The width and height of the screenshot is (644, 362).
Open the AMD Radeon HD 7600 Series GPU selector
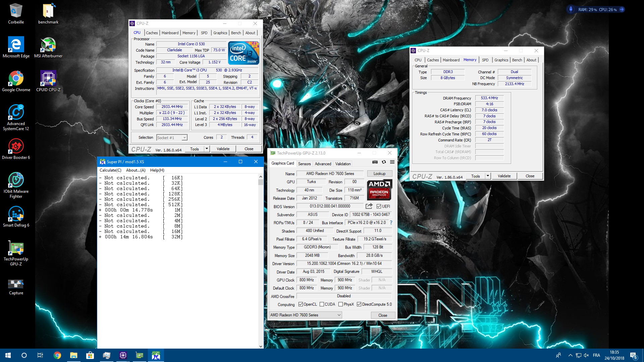coord(305,315)
